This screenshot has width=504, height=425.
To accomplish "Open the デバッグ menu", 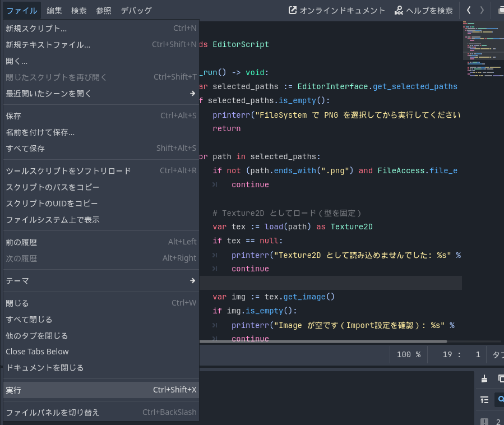I will pos(136,11).
